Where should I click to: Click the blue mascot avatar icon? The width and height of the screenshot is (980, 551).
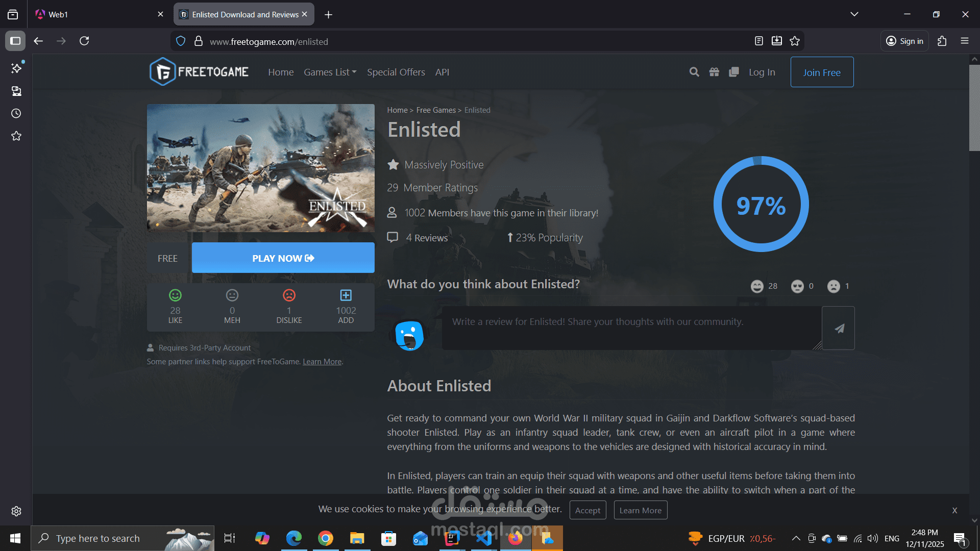pos(409,336)
